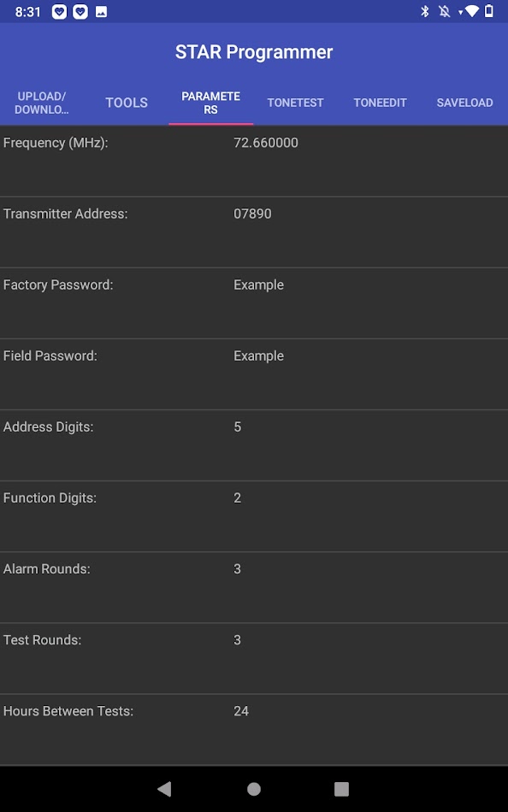This screenshot has height=812, width=508.
Task: Switch to the SAVELOAD tab
Action: 464,103
